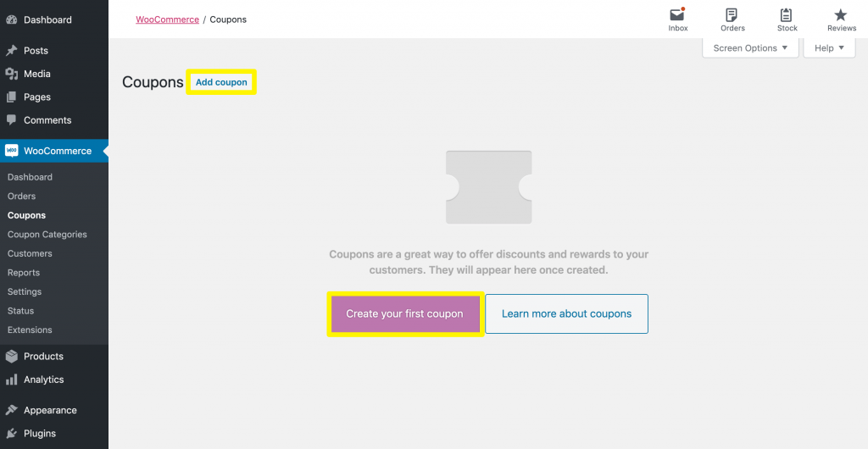Click the Analytics bar chart icon

12,380
